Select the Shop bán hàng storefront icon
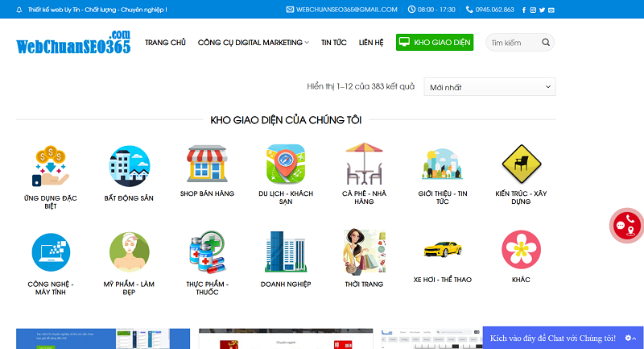The height and width of the screenshot is (349, 644). [x=207, y=164]
